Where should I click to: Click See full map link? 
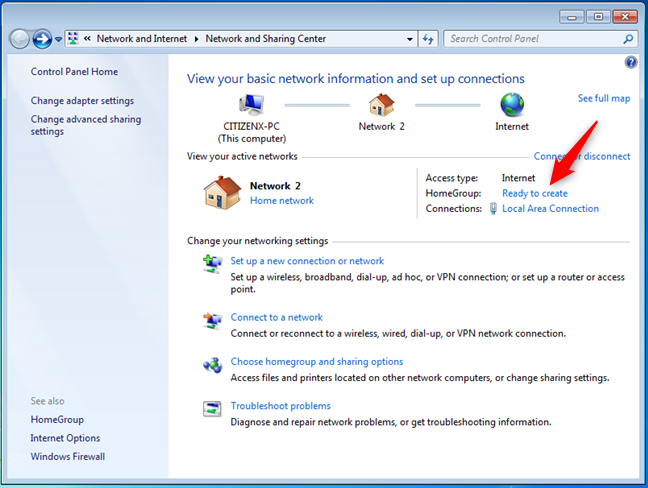(604, 98)
